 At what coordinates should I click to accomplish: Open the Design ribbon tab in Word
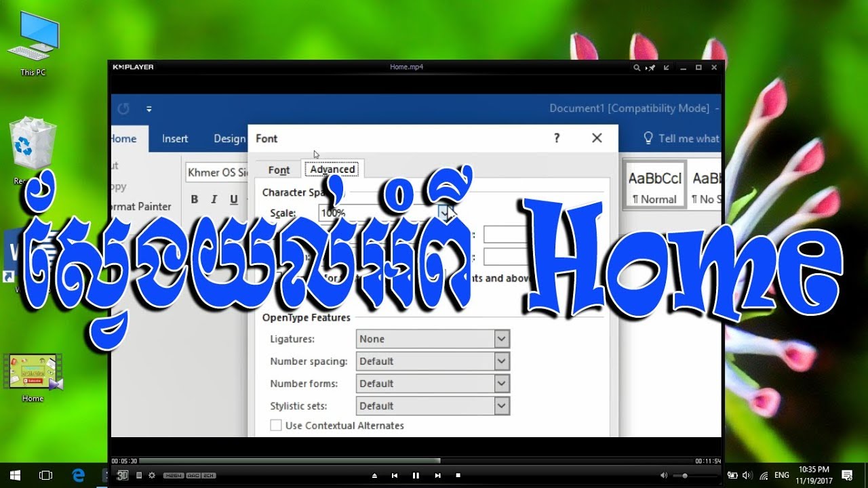click(230, 138)
